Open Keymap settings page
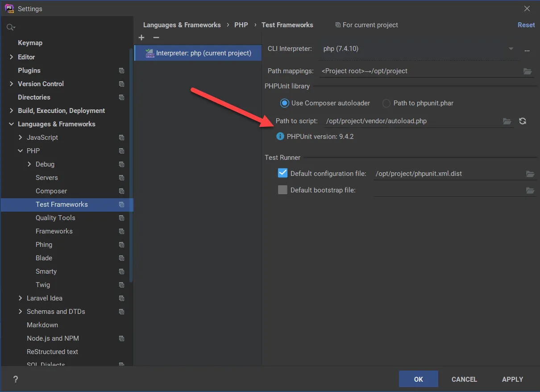 point(30,43)
